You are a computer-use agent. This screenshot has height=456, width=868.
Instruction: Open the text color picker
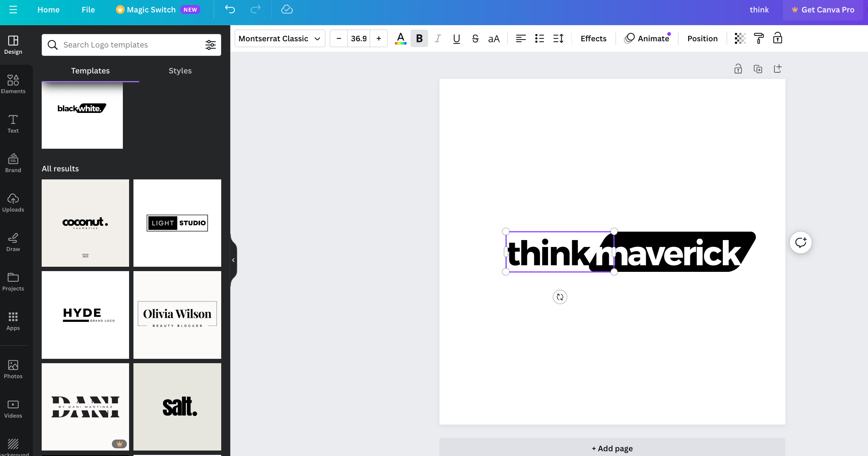coord(400,38)
